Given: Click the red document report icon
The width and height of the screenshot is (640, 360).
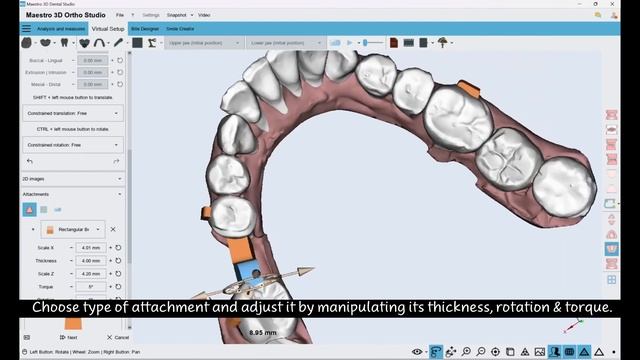Looking at the screenshot, I should point(393,42).
